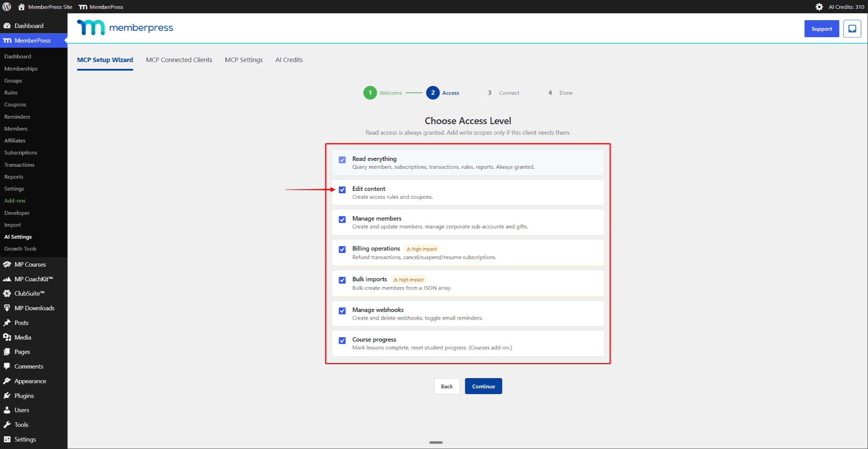The height and width of the screenshot is (449, 868).
Task: Click the Media sidebar icon
Action: coord(7,337)
